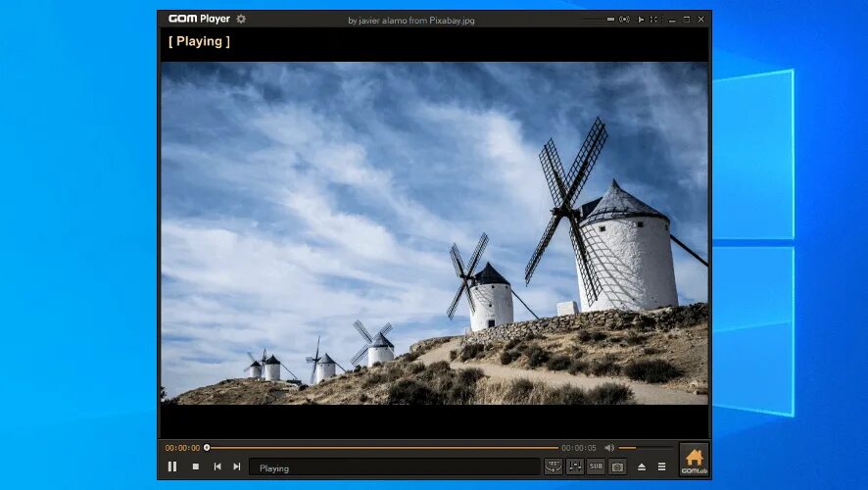Open the playlist panel icon
This screenshot has height=490, width=868.
tap(661, 466)
